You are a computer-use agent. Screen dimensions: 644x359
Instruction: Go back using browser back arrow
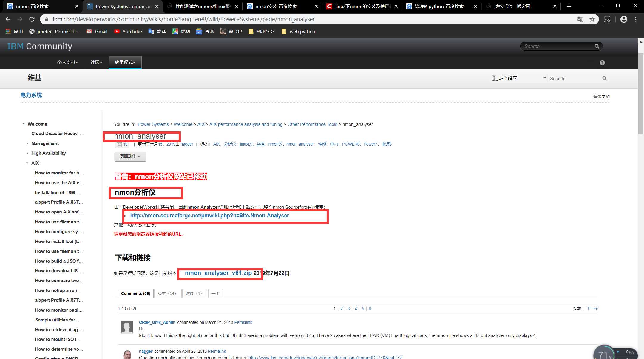[8, 19]
